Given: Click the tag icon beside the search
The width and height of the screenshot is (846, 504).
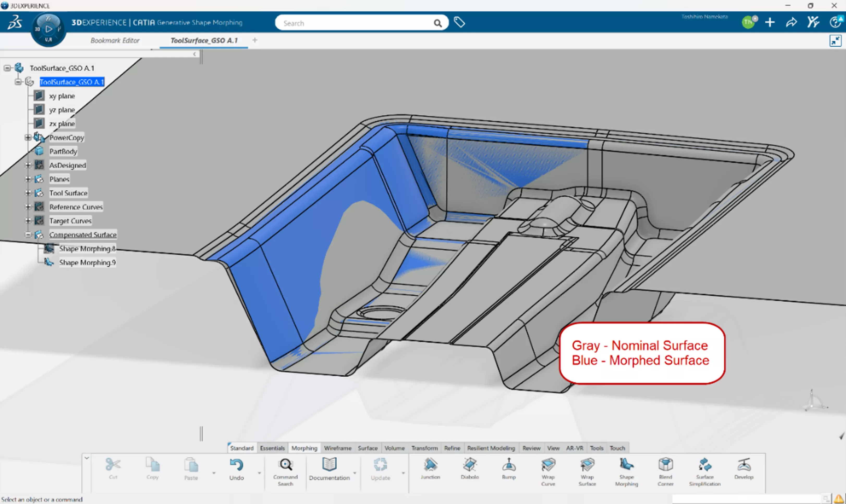Looking at the screenshot, I should click(459, 22).
